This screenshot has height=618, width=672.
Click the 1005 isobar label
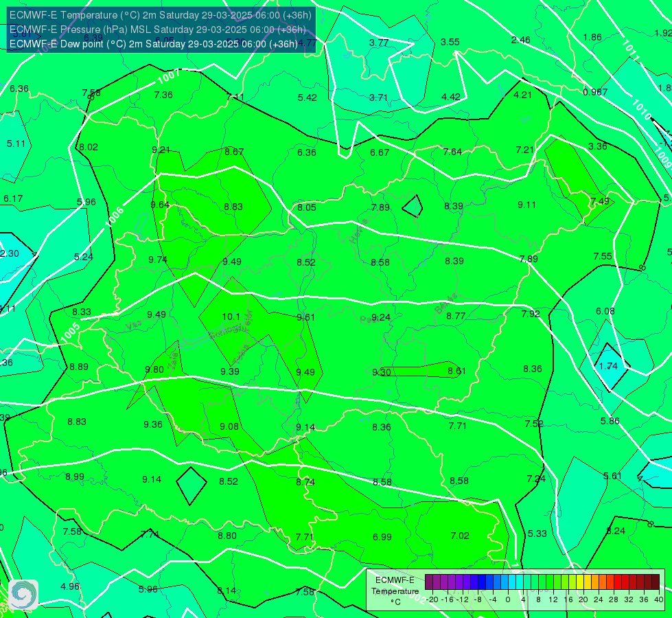(70, 333)
